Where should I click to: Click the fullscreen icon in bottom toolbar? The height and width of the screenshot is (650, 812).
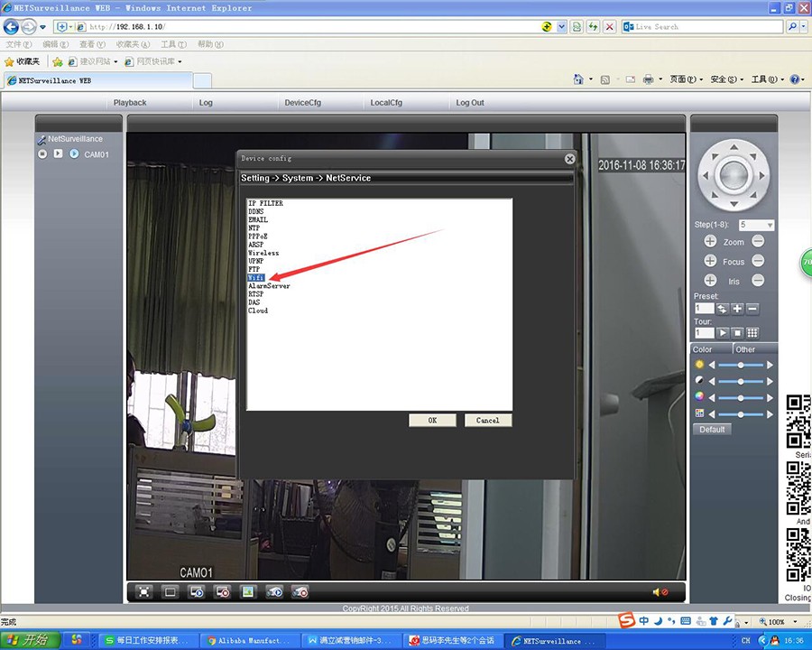point(143,592)
